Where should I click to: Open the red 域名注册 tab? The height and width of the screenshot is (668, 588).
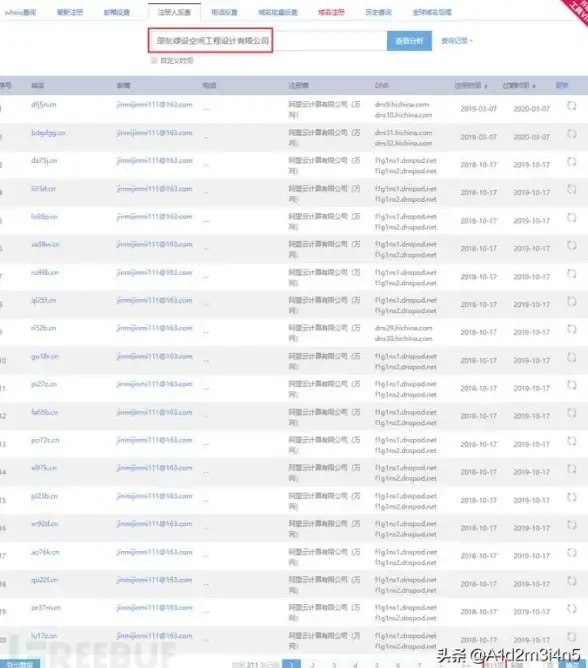pyautogui.click(x=331, y=12)
